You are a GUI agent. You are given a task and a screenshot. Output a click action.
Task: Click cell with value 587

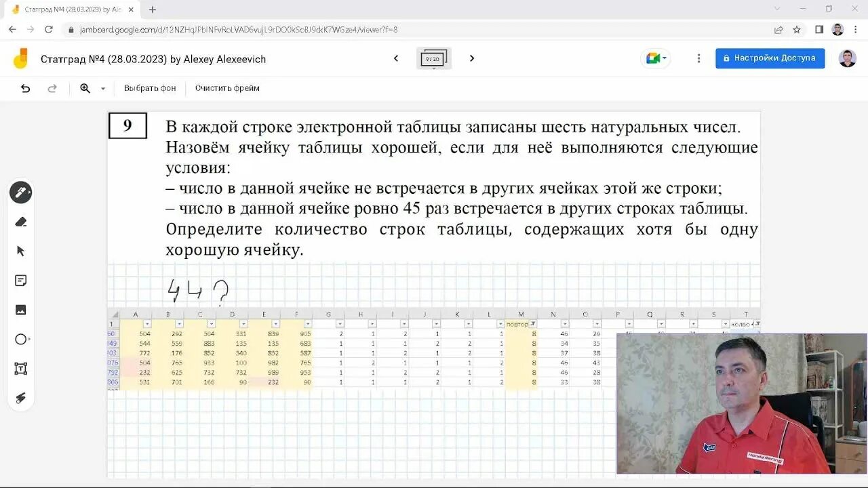pyautogui.click(x=296, y=353)
